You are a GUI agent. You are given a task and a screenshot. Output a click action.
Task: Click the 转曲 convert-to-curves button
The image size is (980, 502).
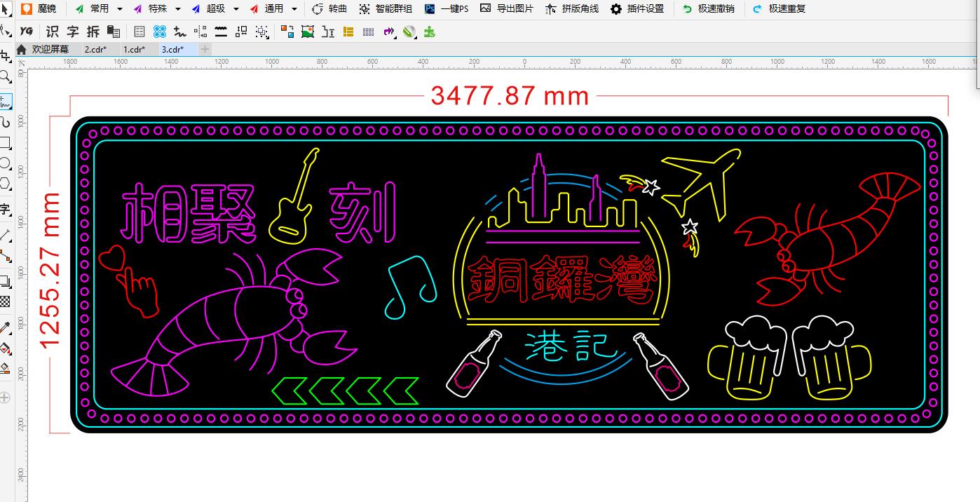point(329,8)
